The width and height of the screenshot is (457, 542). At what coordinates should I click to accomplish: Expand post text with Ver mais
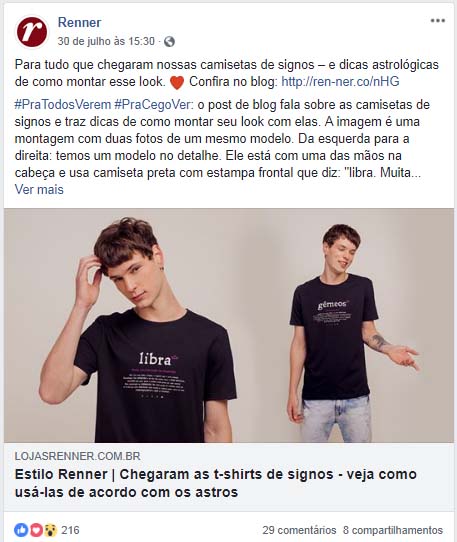pyautogui.click(x=39, y=189)
